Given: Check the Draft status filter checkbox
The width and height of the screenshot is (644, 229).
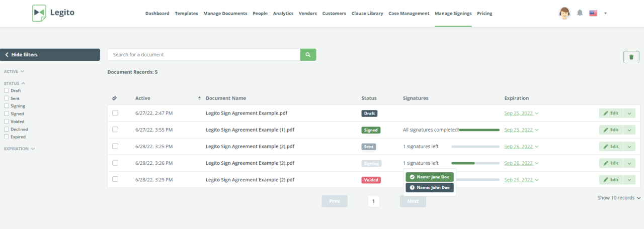Looking at the screenshot, I should tap(7, 90).
